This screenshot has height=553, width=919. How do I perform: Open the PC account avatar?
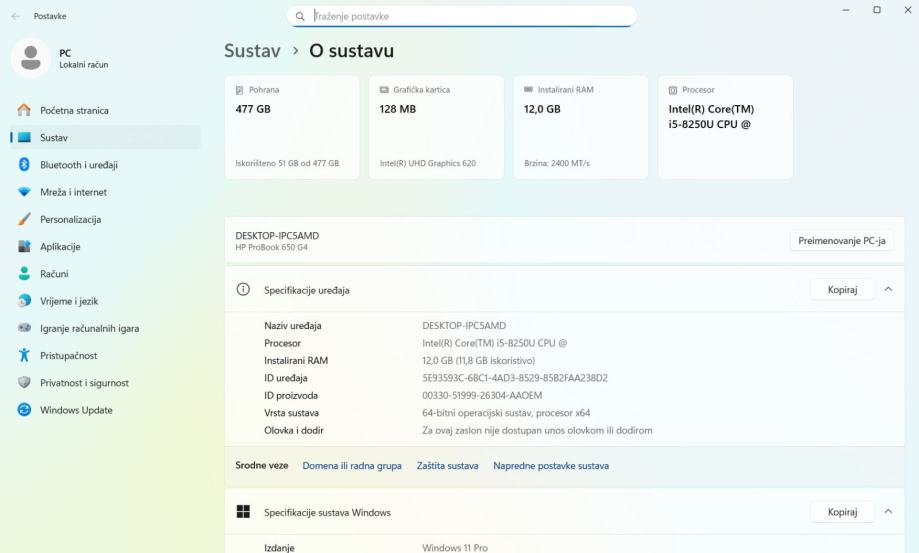pos(30,58)
